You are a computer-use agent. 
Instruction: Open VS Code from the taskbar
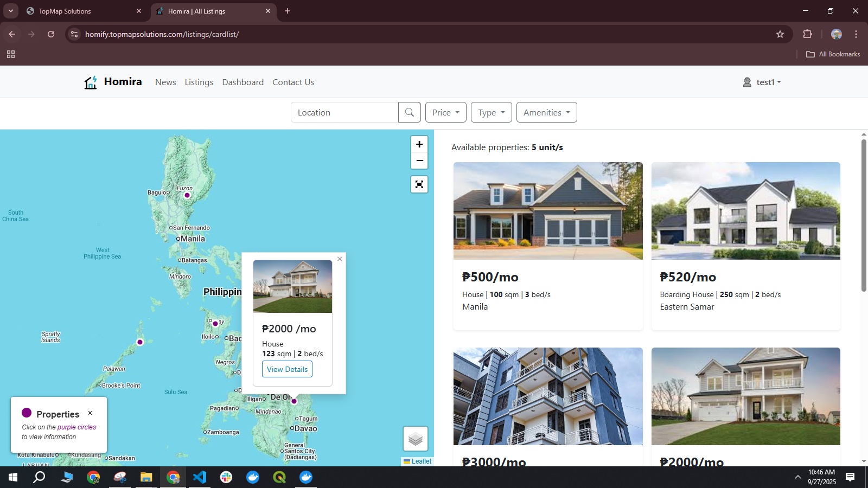[199, 477]
